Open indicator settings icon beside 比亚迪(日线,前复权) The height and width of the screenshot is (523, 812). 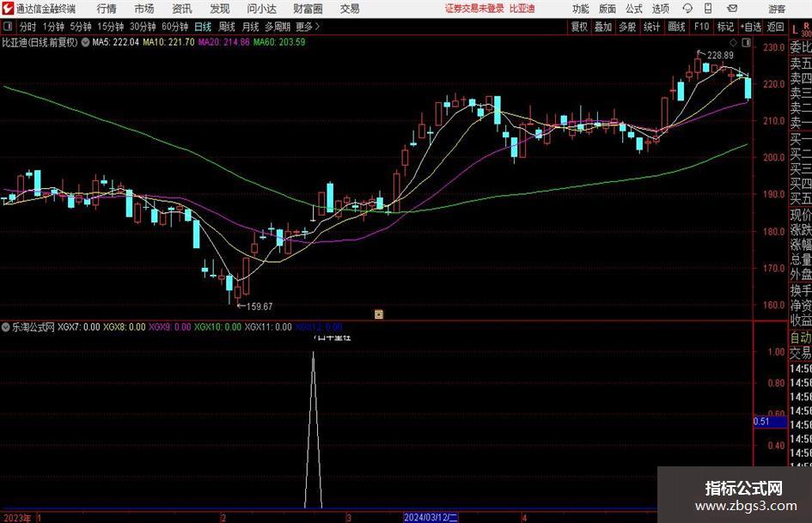click(x=85, y=42)
